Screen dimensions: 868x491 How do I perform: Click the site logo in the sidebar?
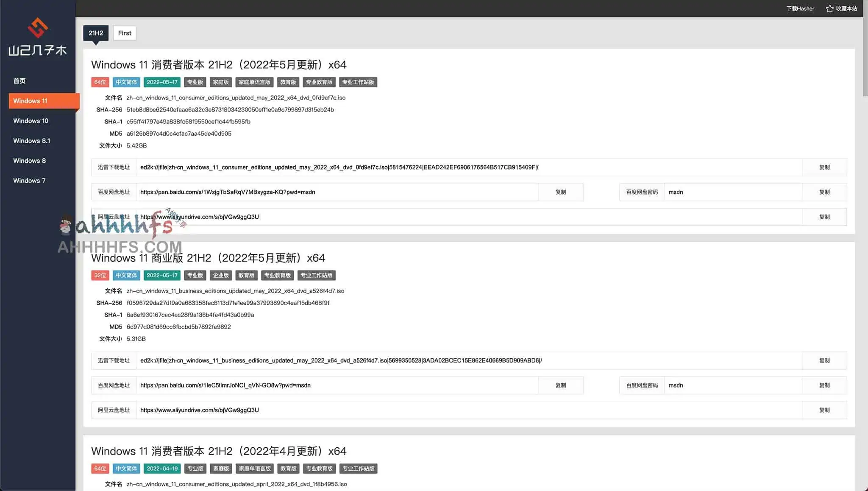37,36
